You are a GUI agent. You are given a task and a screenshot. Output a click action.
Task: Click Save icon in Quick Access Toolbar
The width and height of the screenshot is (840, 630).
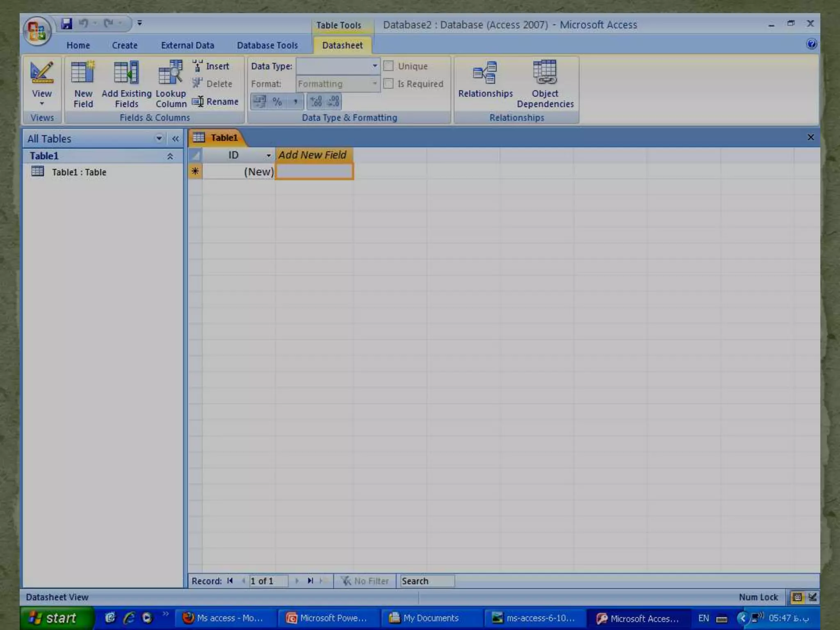pos(67,23)
